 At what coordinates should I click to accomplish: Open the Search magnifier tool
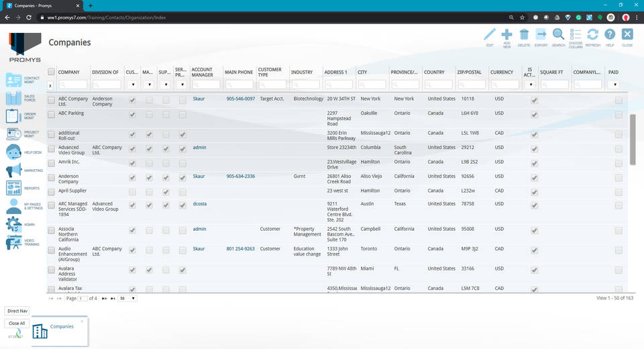point(558,34)
